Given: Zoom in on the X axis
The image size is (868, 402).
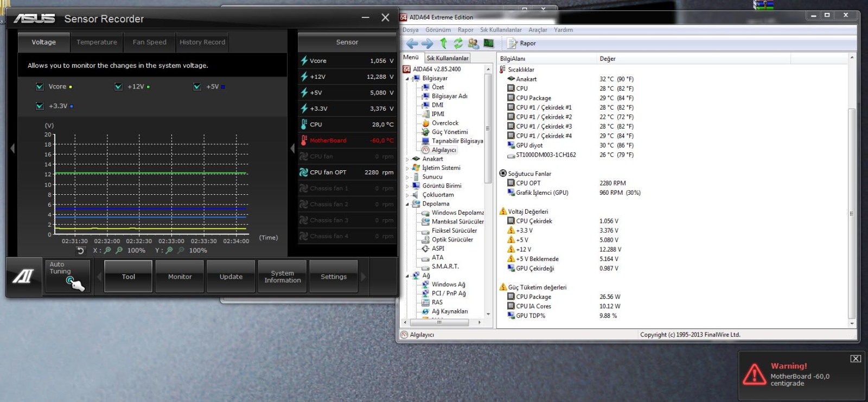Looking at the screenshot, I should tap(107, 250).
